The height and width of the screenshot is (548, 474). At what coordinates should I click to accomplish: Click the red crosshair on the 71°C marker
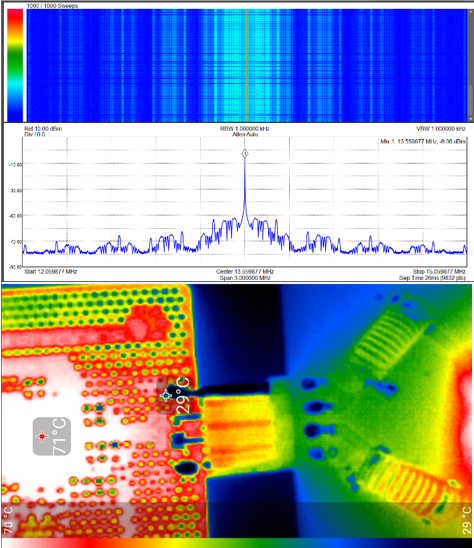(42, 437)
